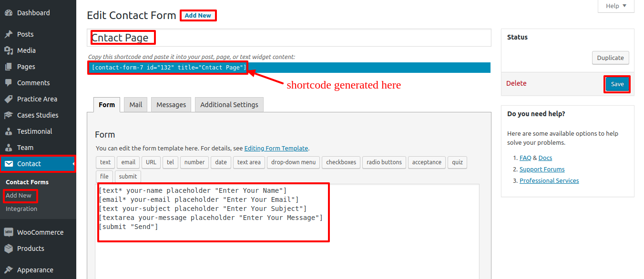The image size is (644, 279).
Task: Open the Integration submenu item
Action: point(21,209)
